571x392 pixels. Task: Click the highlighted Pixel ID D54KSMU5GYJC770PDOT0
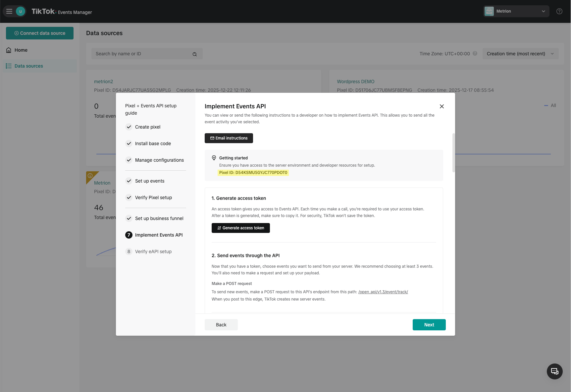[x=253, y=173]
